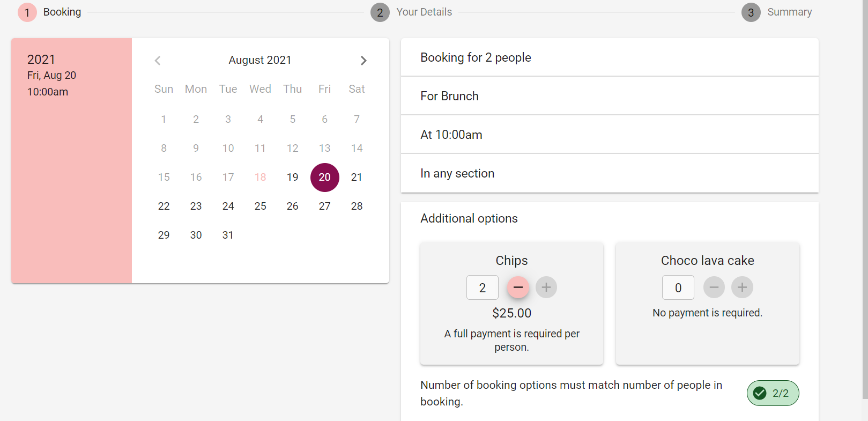Screen dimensions: 868x421
Task: Decrease Choco lava cake count with minus icon
Action: tap(714, 287)
